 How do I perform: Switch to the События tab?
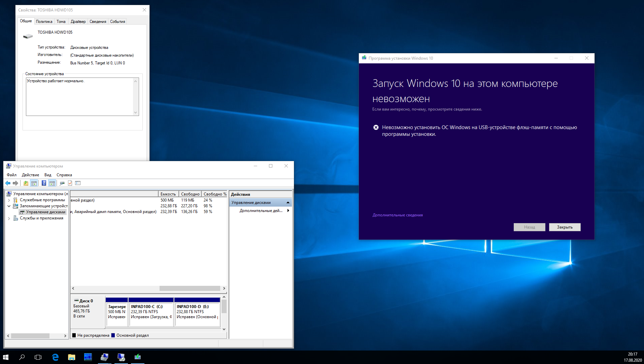pos(117,22)
